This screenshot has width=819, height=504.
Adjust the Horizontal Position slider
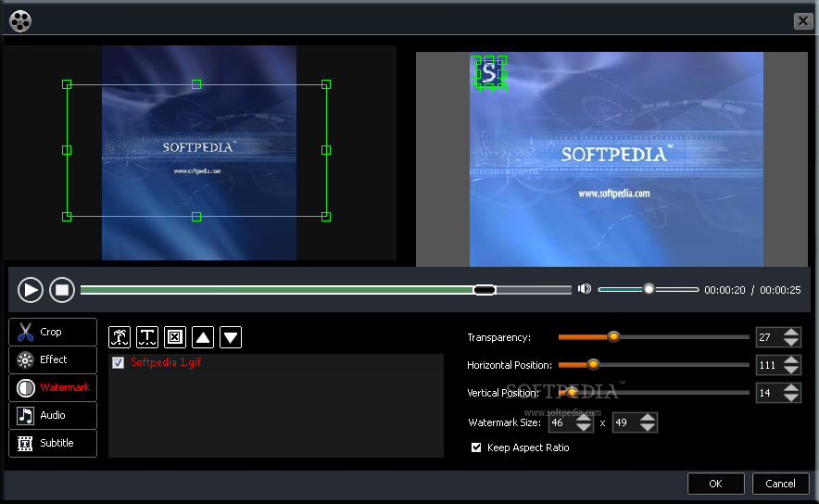[593, 364]
